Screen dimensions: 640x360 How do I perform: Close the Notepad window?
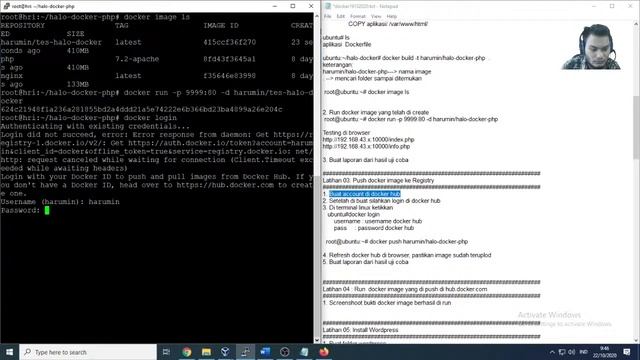click(x=630, y=6)
